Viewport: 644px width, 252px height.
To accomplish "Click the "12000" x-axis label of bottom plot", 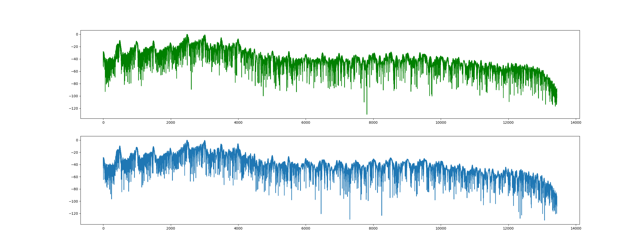I will [x=508, y=229].
